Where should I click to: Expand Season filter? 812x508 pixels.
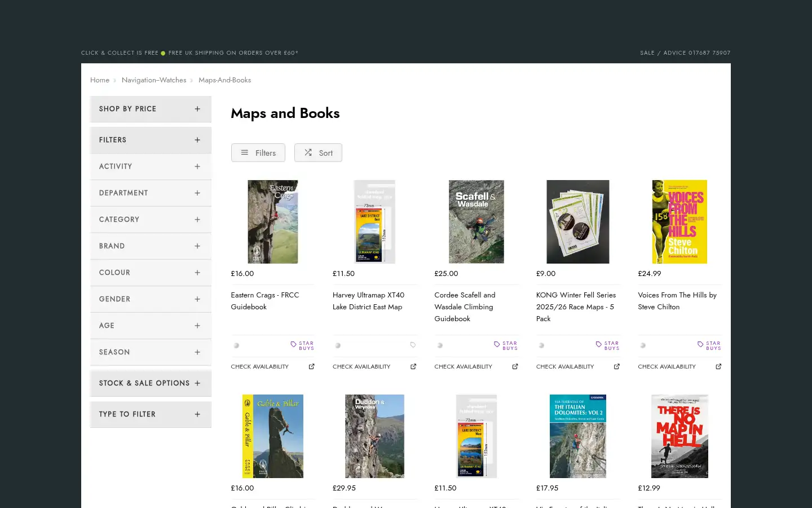pos(151,352)
